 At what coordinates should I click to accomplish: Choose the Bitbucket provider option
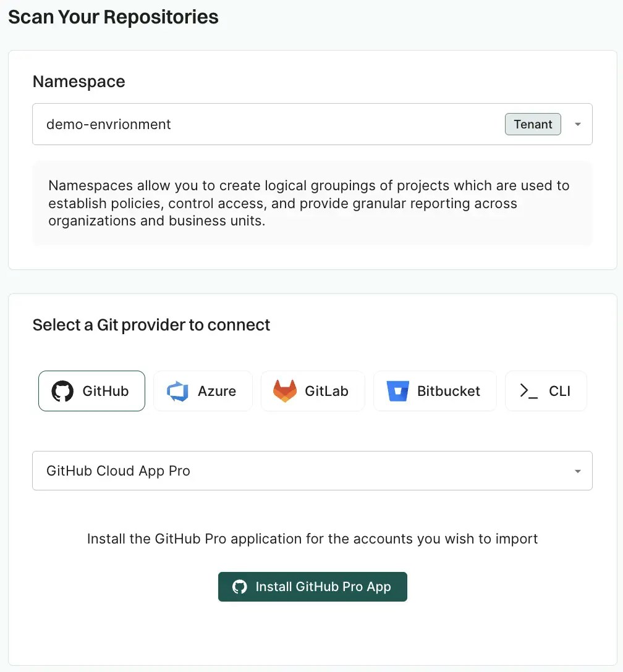tap(434, 390)
